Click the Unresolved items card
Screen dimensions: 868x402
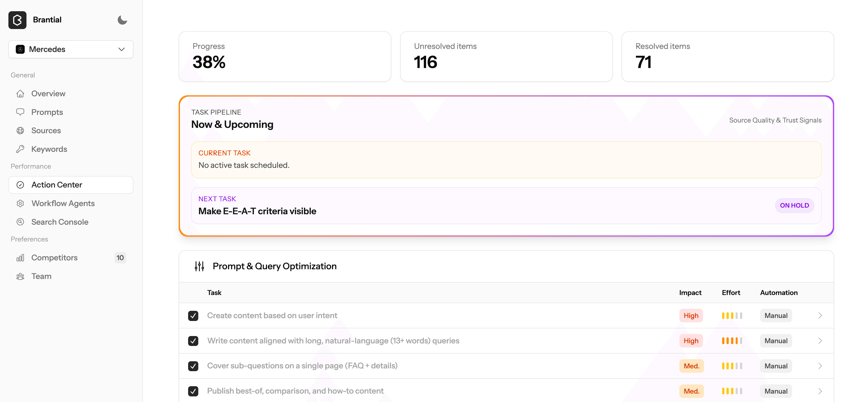[x=506, y=56]
